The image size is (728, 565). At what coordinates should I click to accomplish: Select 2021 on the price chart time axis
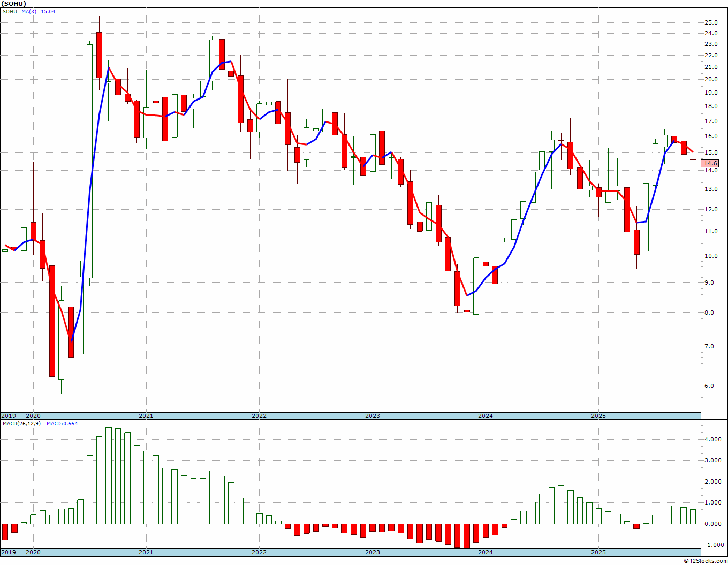tap(146, 416)
